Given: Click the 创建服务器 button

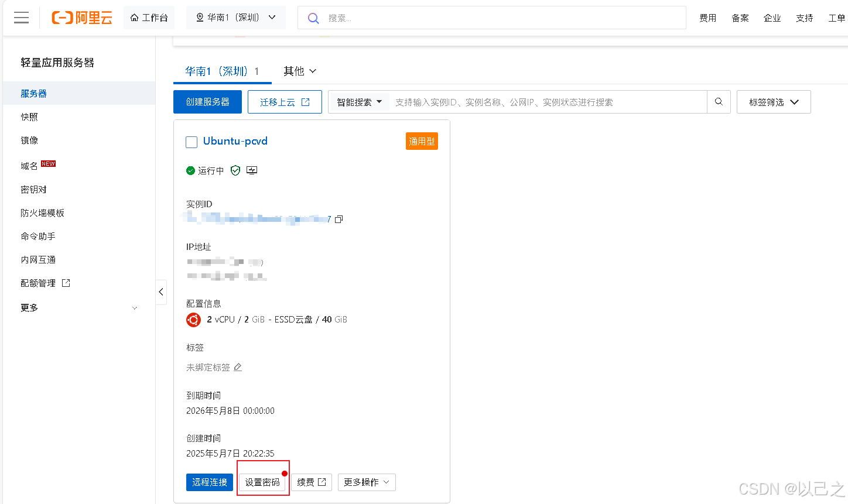Looking at the screenshot, I should [x=207, y=101].
